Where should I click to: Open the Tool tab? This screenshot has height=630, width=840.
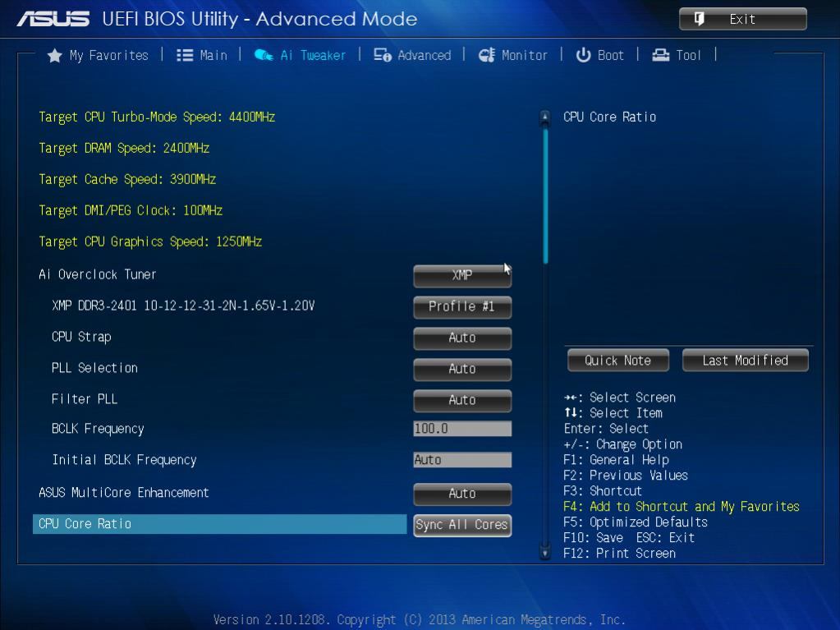676,55
